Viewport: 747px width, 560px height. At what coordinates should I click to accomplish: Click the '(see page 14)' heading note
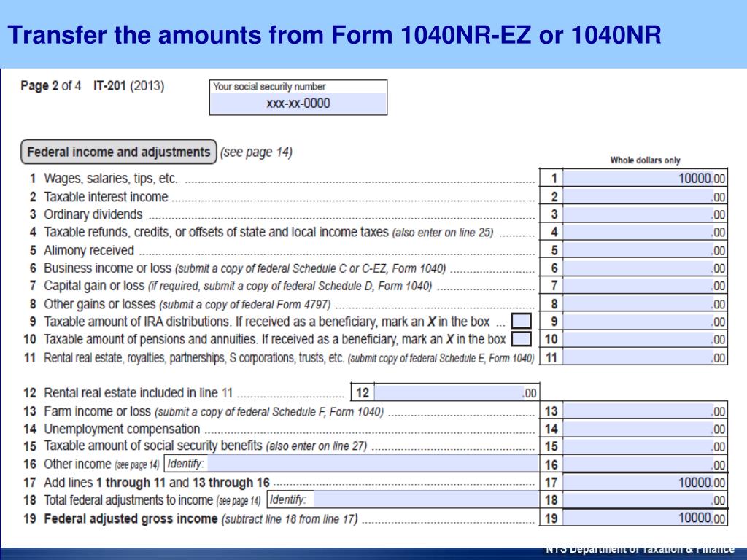256,152
